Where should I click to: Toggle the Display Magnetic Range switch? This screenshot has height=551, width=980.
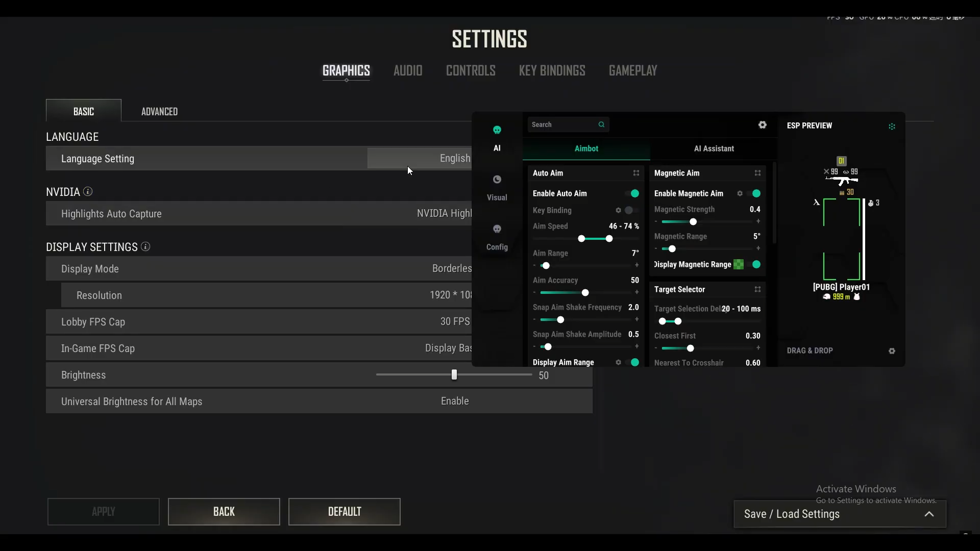coord(755,264)
